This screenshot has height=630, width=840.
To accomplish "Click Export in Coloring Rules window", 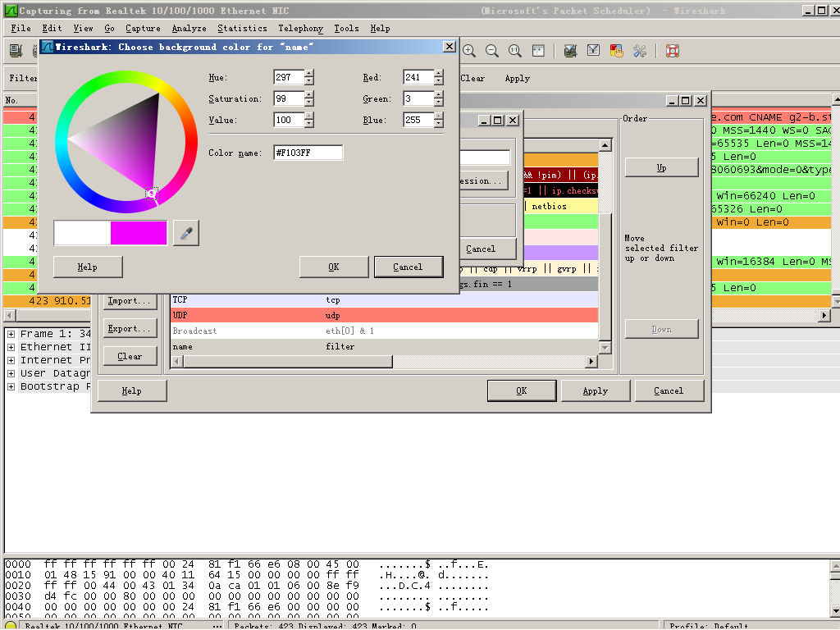I will pyautogui.click(x=130, y=328).
